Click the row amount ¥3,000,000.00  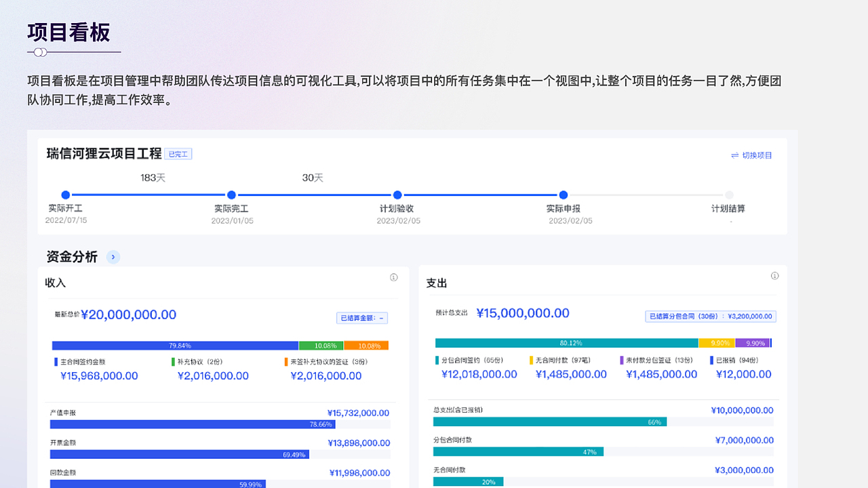745,470
